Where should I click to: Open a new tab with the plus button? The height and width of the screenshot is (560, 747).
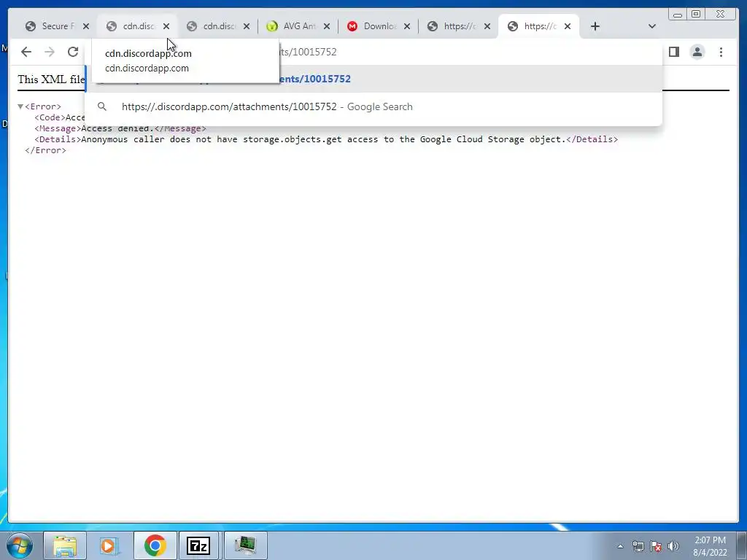tap(595, 26)
